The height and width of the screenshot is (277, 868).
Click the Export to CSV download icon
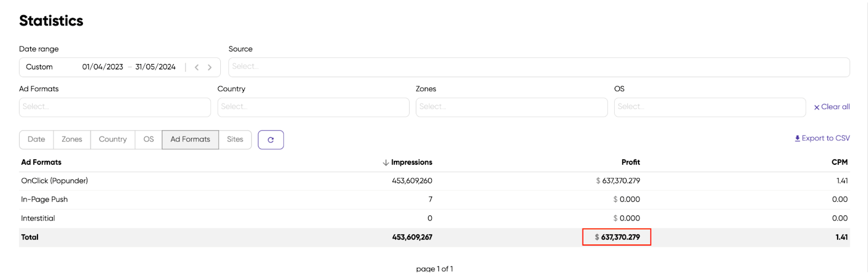point(797,138)
